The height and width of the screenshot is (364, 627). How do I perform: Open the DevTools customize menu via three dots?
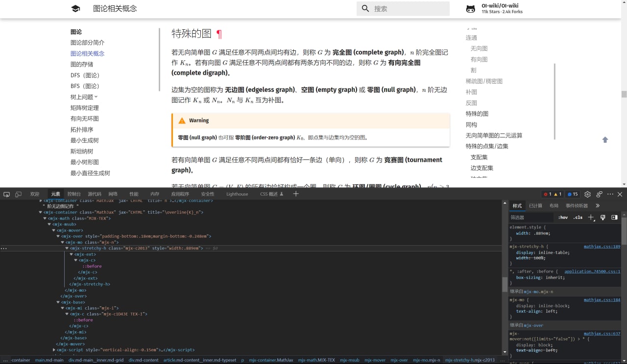[611, 194]
